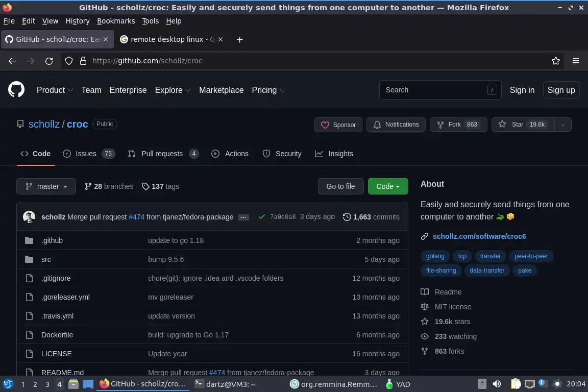Click the volume speaker tray icon
Viewport: 588px width, 392px height.
[x=497, y=384]
